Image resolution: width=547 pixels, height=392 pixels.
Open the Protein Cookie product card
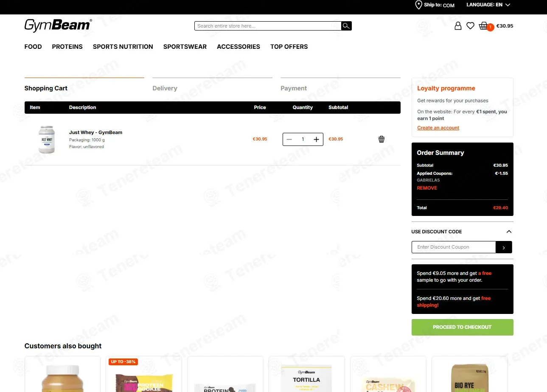click(x=144, y=374)
